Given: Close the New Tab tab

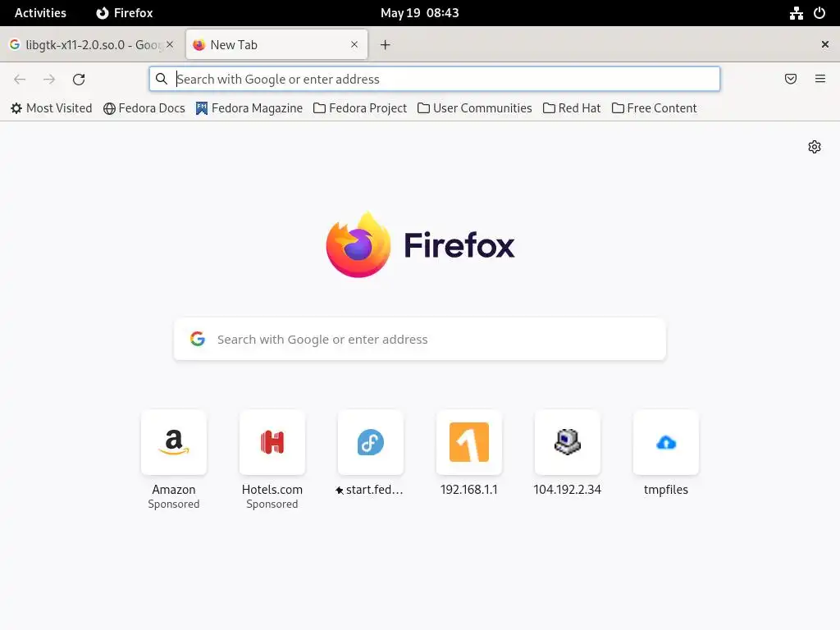Looking at the screenshot, I should [354, 44].
